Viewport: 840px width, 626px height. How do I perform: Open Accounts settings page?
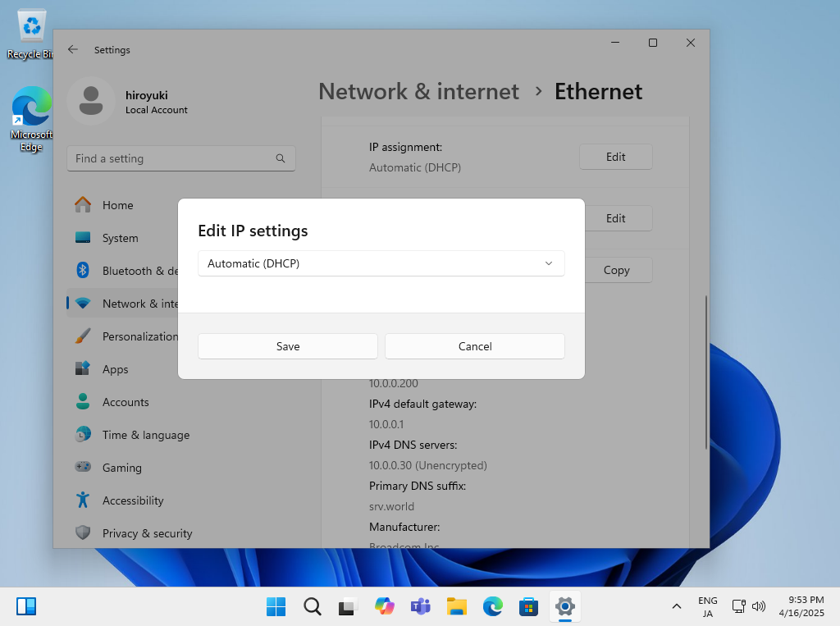coord(181,402)
